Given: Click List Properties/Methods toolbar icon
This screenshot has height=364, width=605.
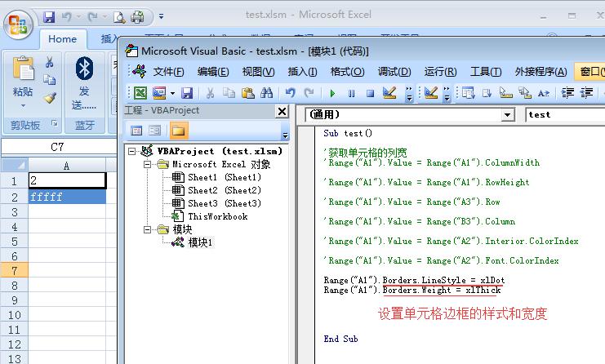Looking at the screenshot, I should [468, 93].
